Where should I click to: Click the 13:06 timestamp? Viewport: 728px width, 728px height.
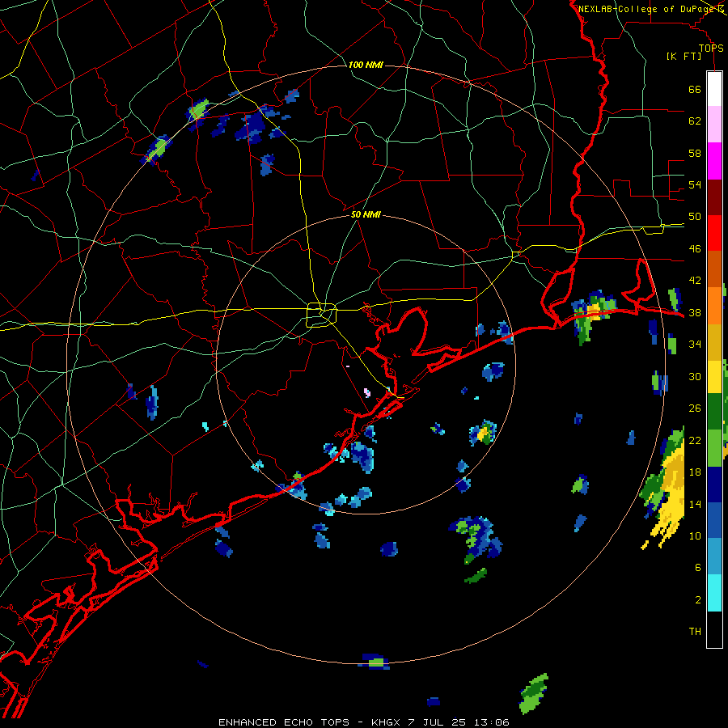[x=491, y=722]
